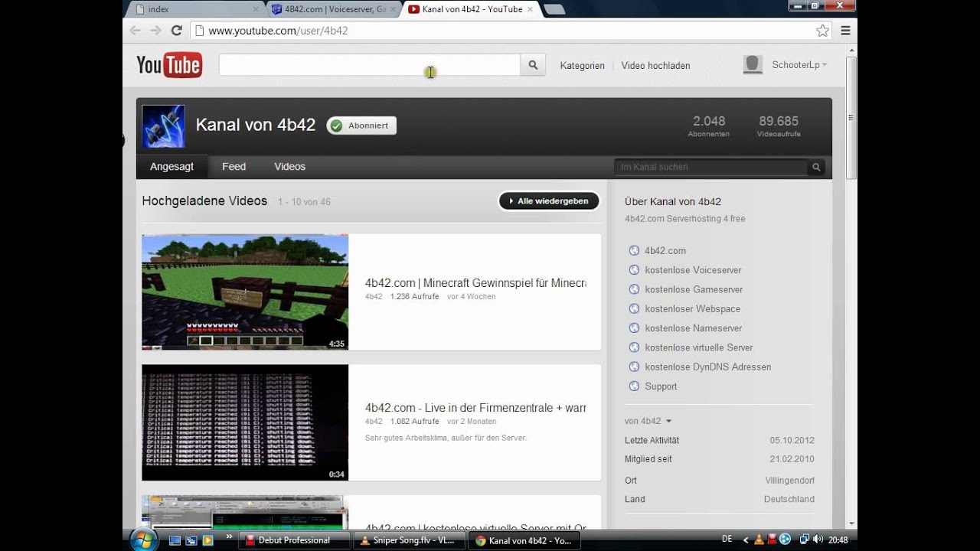980x551 pixels.
Task: Click the YouTube logo
Action: pyautogui.click(x=169, y=65)
